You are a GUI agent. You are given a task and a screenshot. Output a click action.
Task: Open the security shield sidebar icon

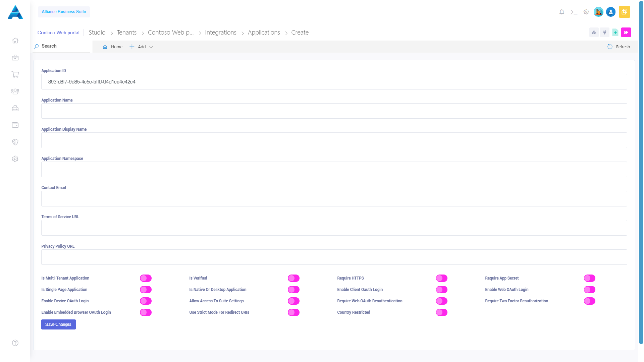(x=15, y=142)
